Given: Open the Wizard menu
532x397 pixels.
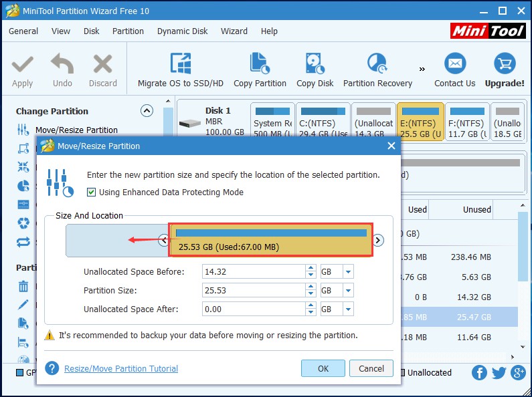Looking at the screenshot, I should click(x=234, y=31).
